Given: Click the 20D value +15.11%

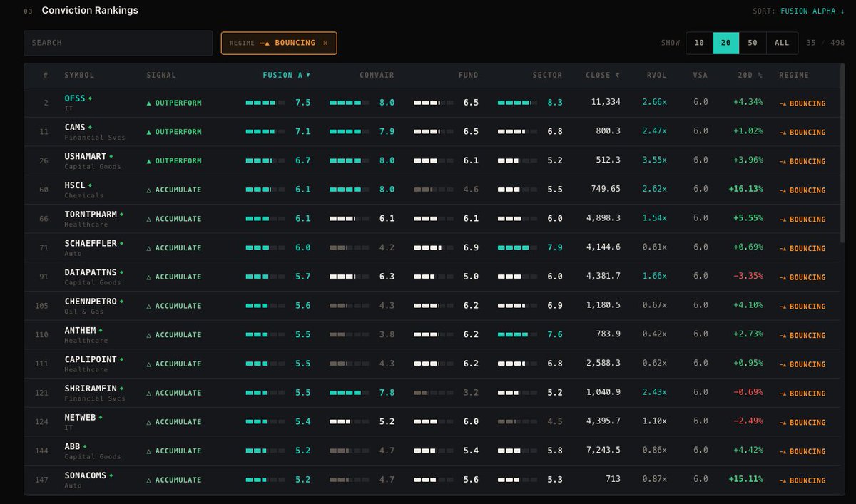Looking at the screenshot, I should [x=746, y=479].
